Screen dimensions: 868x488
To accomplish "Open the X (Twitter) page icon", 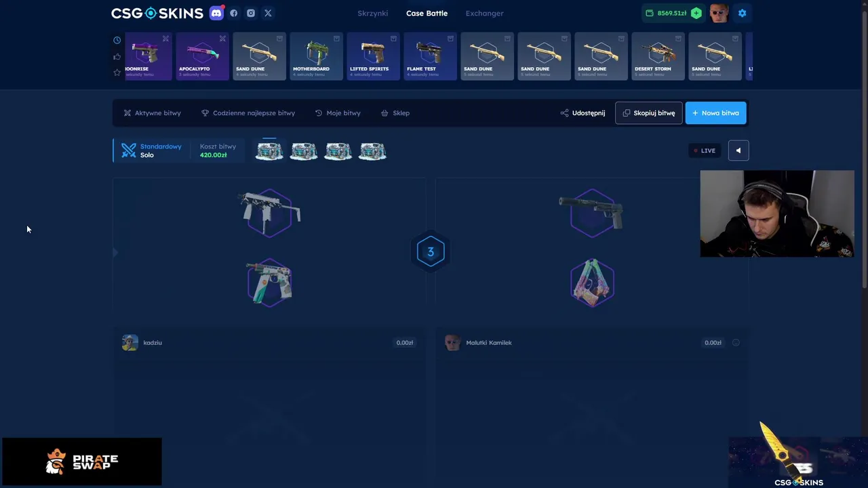I will (x=268, y=13).
